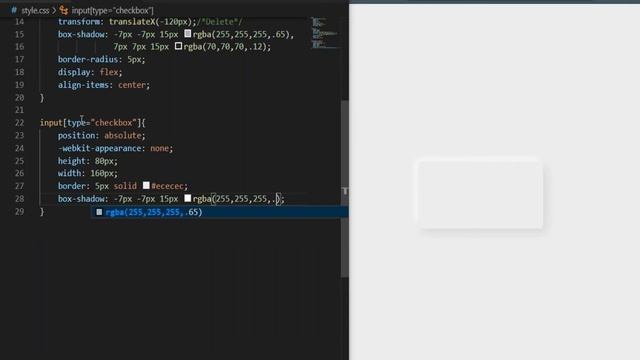640x360 pixels.
Task: Click the line 28 rgba color swatch
Action: [187, 198]
